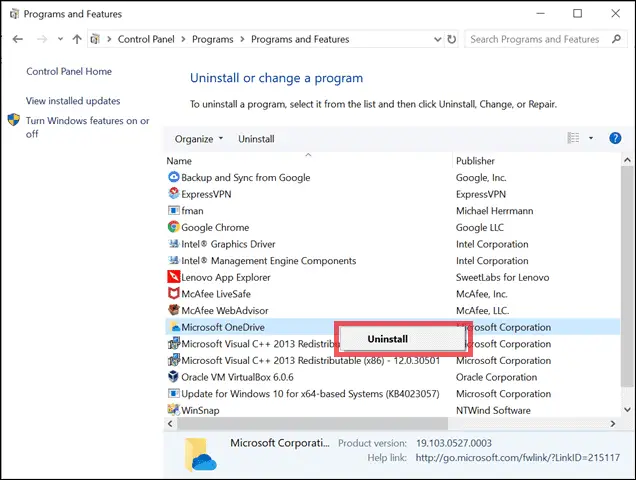636x480 pixels.
Task: Select the Google Chrome row text
Action: pyautogui.click(x=215, y=227)
